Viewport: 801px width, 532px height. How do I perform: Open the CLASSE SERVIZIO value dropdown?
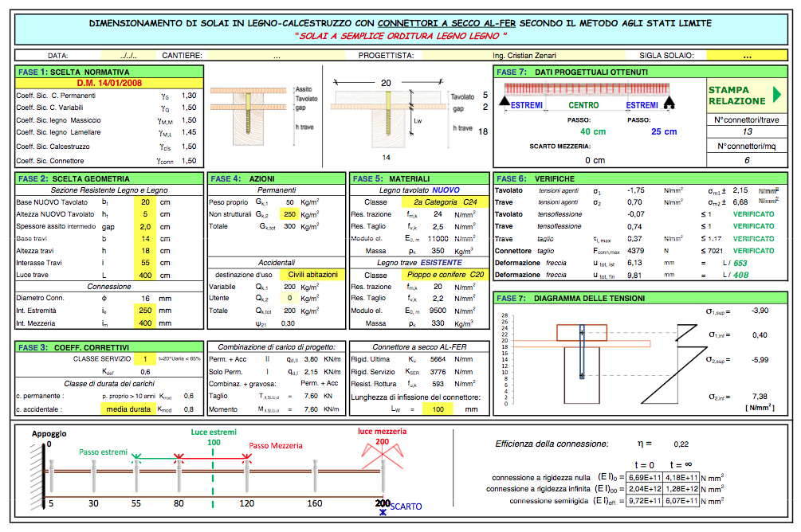click(145, 359)
